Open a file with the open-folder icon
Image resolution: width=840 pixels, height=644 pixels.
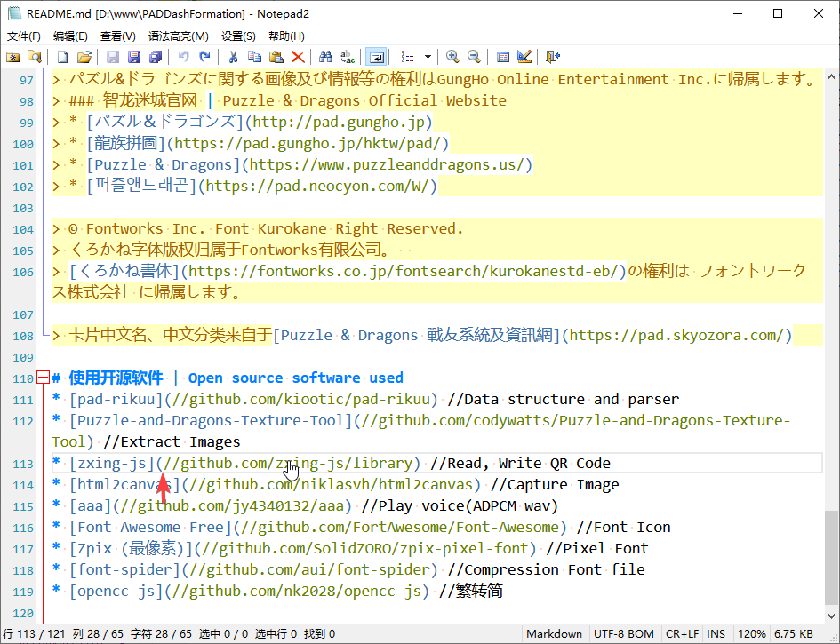84,57
